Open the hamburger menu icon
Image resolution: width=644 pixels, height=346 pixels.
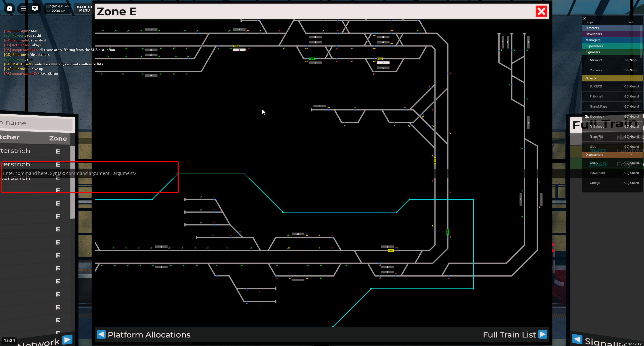tap(24, 9)
